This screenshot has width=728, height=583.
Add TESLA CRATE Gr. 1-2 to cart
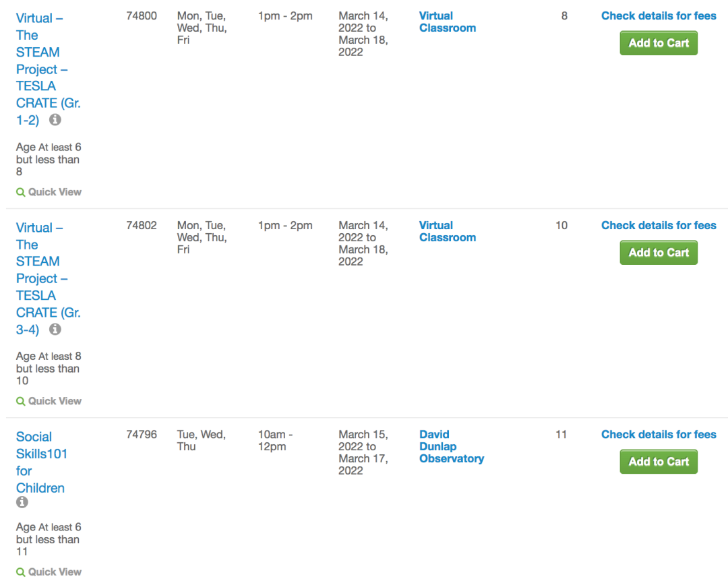(659, 43)
